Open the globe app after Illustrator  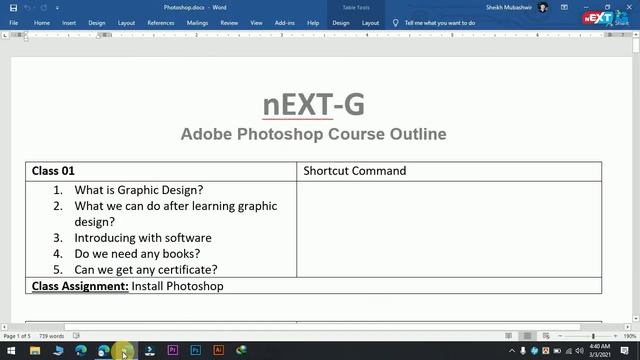coord(241,351)
